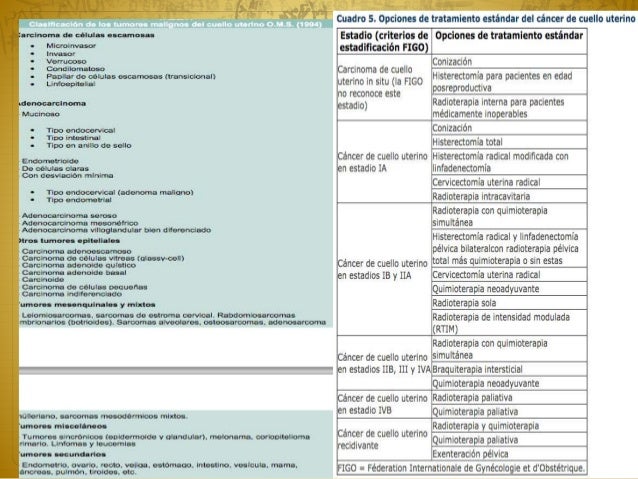Click the 'Microinvasor' bullet item

click(x=71, y=46)
